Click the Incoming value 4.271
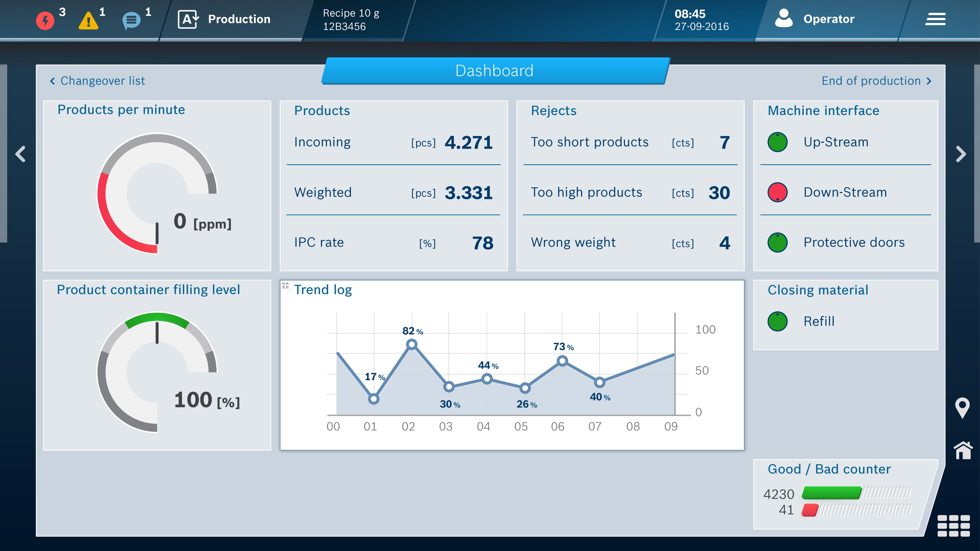 (469, 142)
